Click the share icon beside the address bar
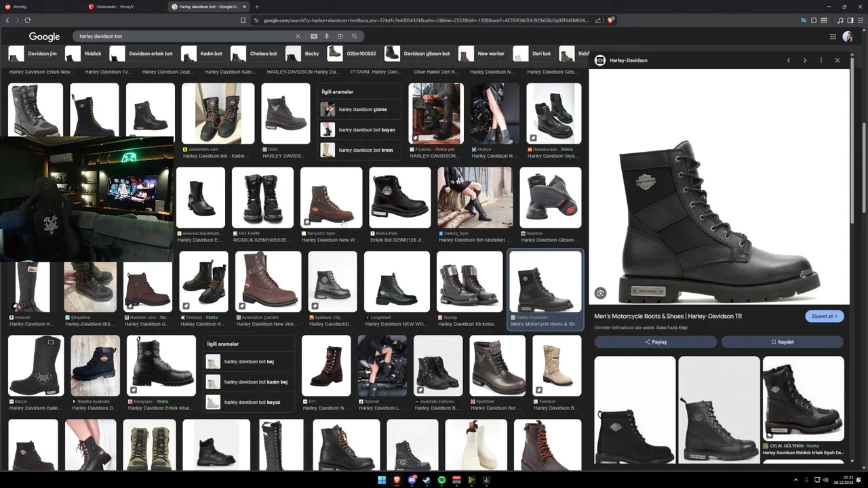This screenshot has width=868, height=488. click(x=598, y=20)
